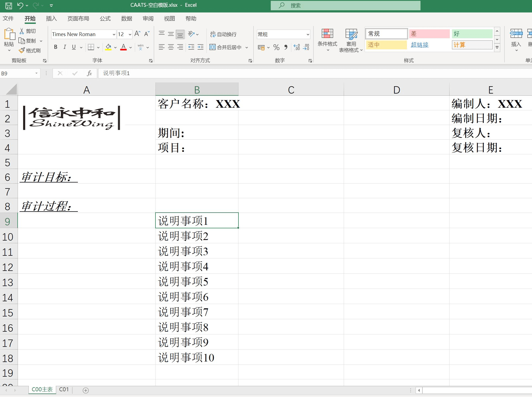Expand the merge options dropdown arrow
This screenshot has height=397, width=532.
(247, 47)
